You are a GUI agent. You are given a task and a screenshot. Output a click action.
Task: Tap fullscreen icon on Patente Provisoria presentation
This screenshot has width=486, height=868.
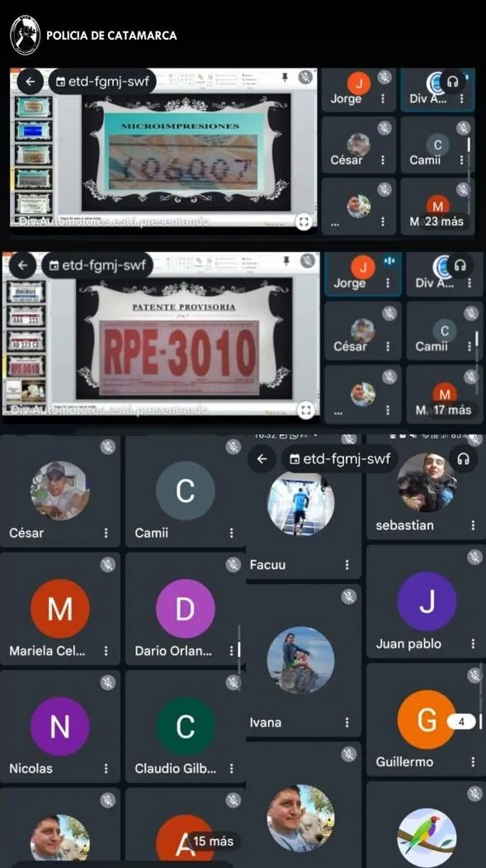306,410
